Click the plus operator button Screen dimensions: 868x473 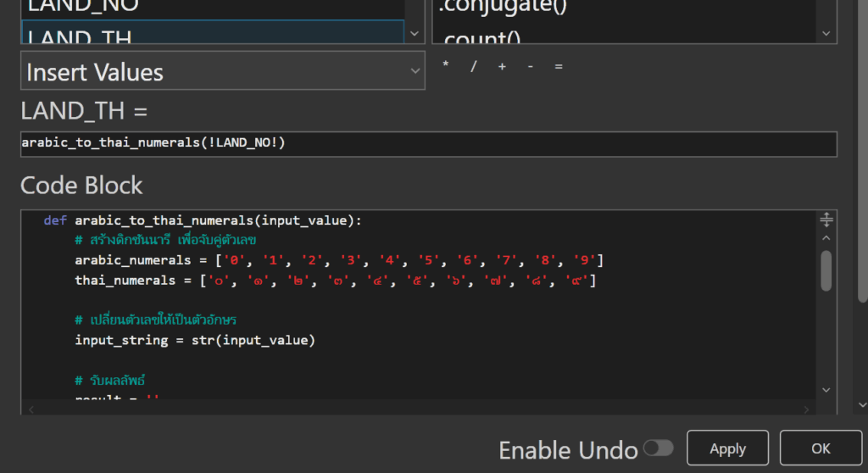point(502,67)
